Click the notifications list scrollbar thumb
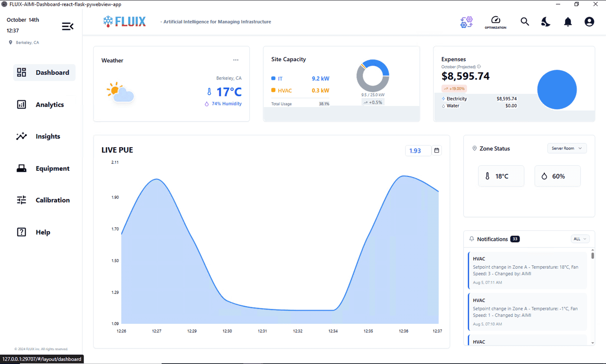Viewport: 606px width, 364px height. click(592, 255)
